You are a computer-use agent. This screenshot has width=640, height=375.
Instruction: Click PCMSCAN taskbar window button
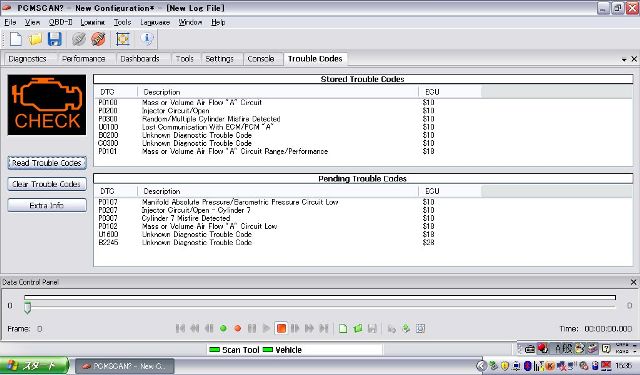[126, 366]
